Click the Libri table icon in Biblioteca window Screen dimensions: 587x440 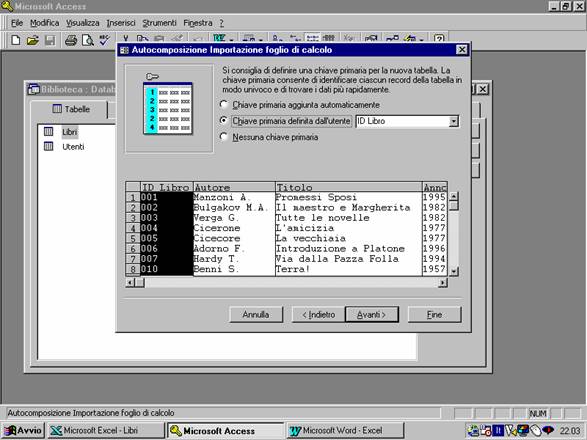click(x=48, y=131)
